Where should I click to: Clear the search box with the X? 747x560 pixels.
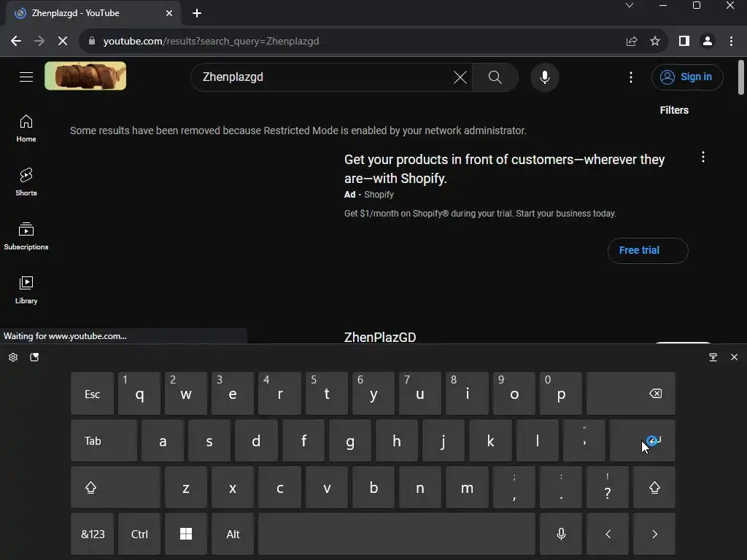460,77
